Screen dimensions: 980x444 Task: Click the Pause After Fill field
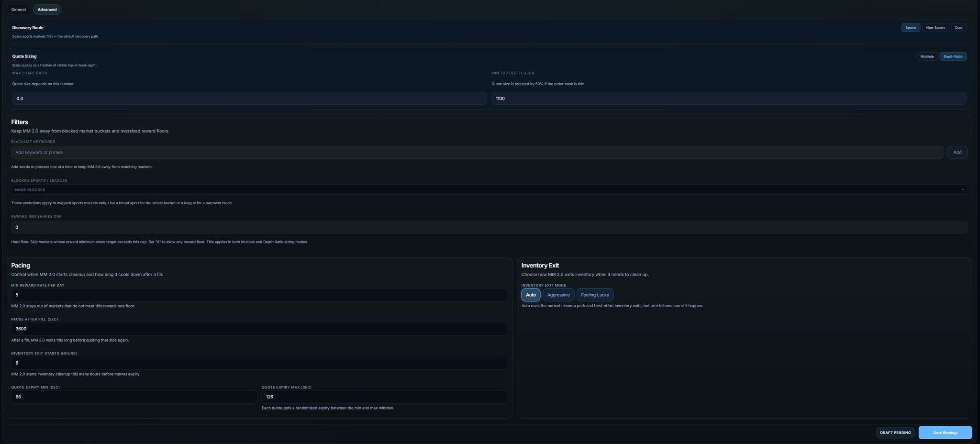point(259,329)
